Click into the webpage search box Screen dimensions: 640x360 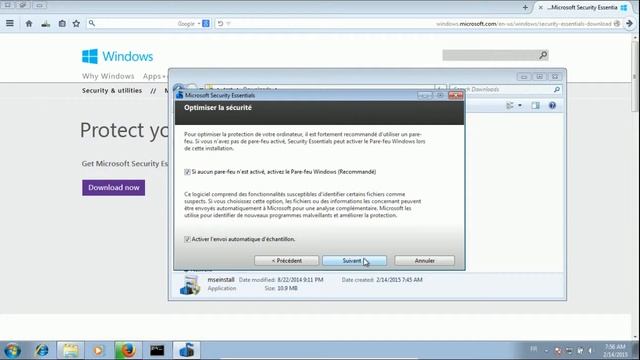490,55
